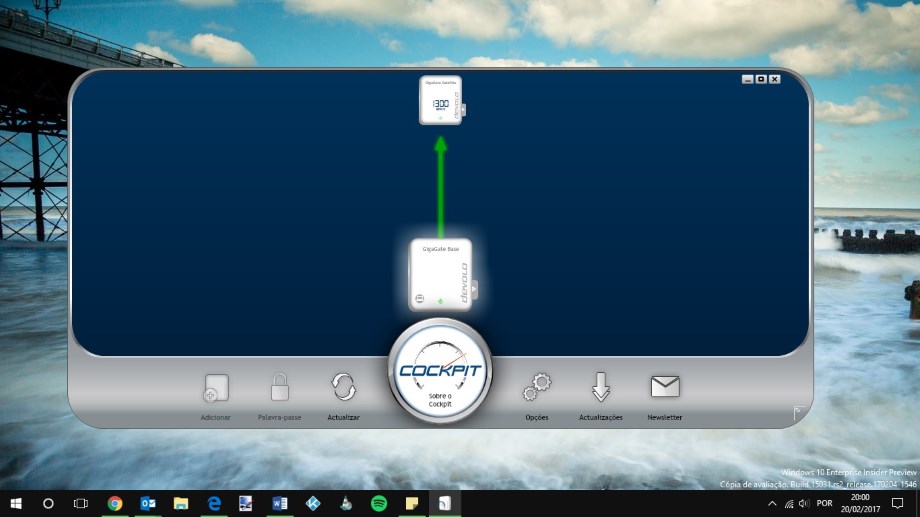
Task: Minimize the Cockpit window
Action: 747,79
